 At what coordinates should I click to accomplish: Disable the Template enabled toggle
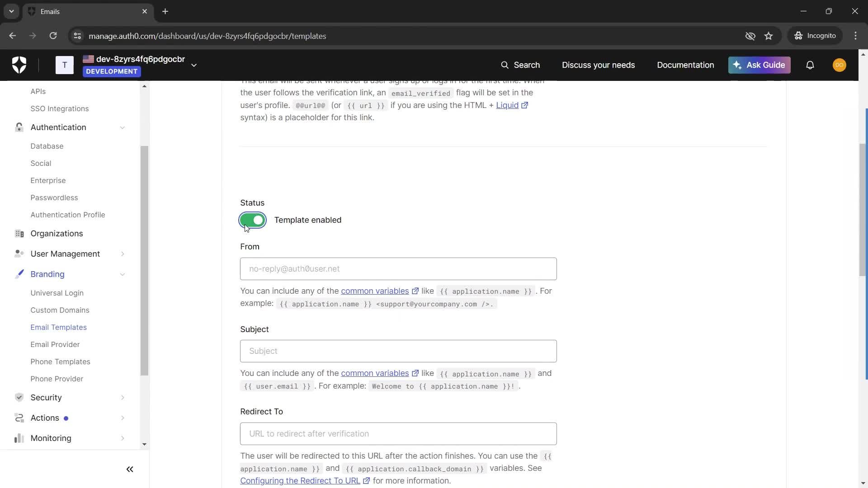point(253,220)
